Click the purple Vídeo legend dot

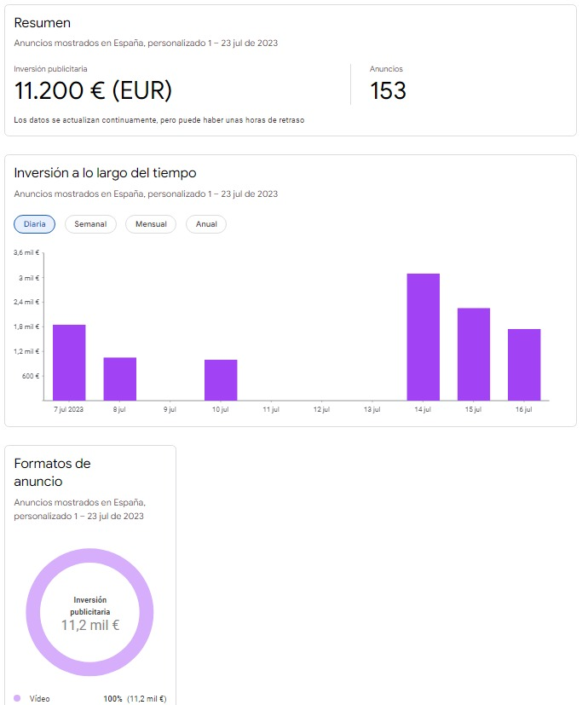click(x=17, y=698)
